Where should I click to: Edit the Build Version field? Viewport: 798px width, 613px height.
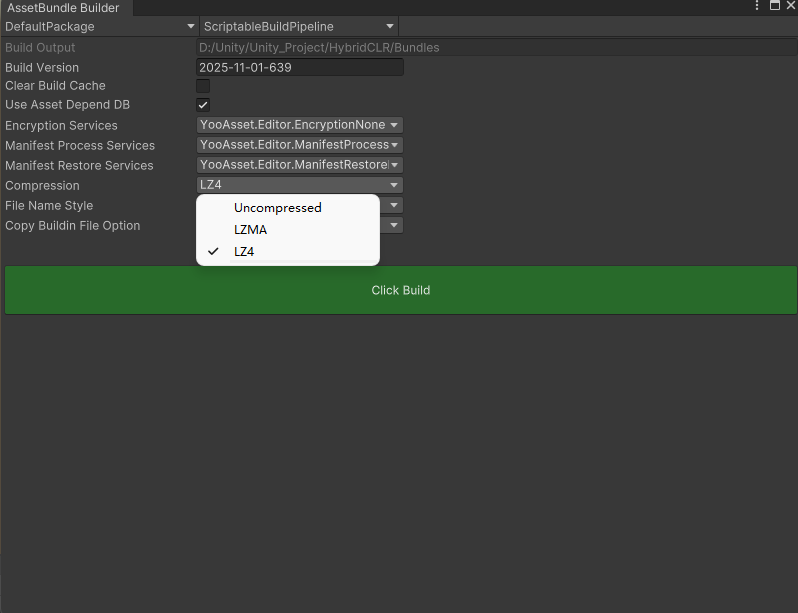[x=300, y=67]
